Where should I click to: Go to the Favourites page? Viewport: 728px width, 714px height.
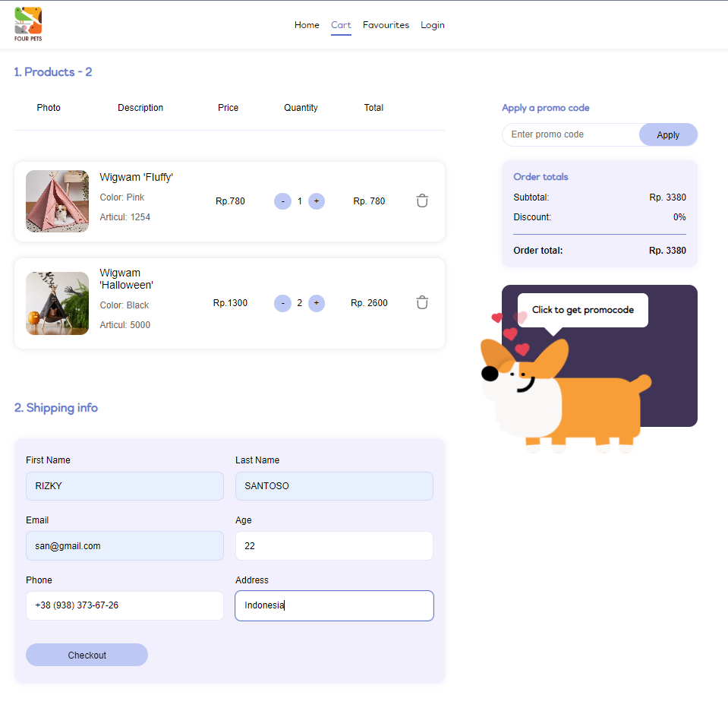(x=386, y=25)
